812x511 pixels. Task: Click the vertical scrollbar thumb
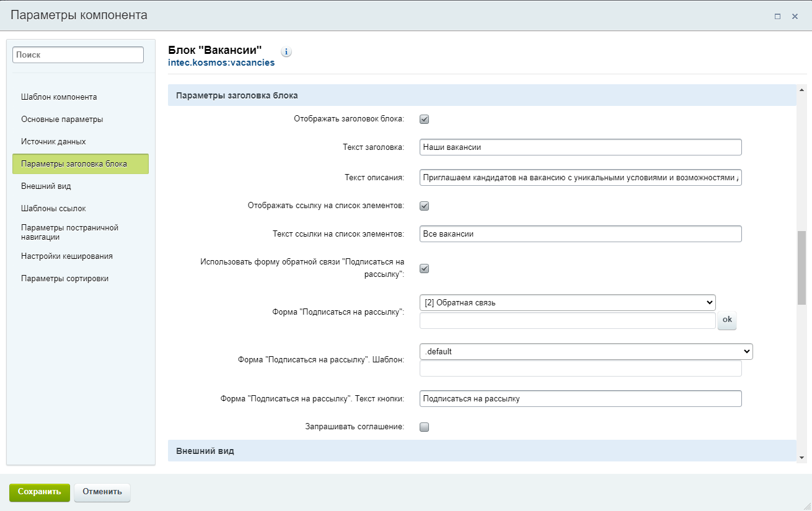click(801, 268)
